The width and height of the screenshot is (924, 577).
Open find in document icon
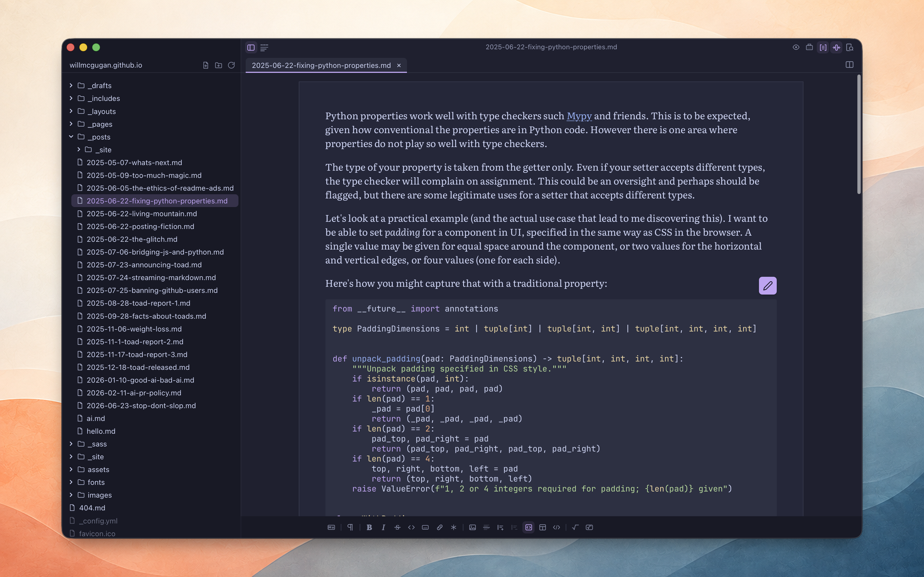850,47
